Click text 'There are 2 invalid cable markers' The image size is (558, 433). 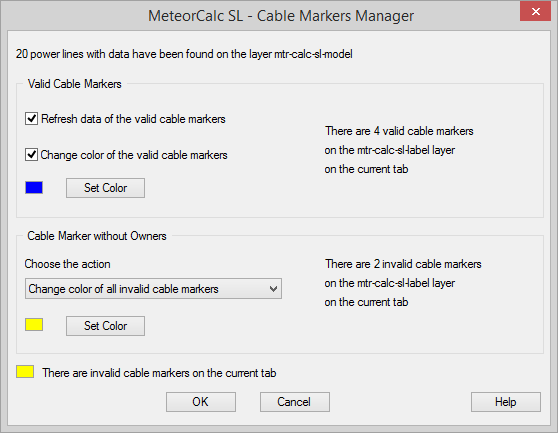(x=403, y=264)
